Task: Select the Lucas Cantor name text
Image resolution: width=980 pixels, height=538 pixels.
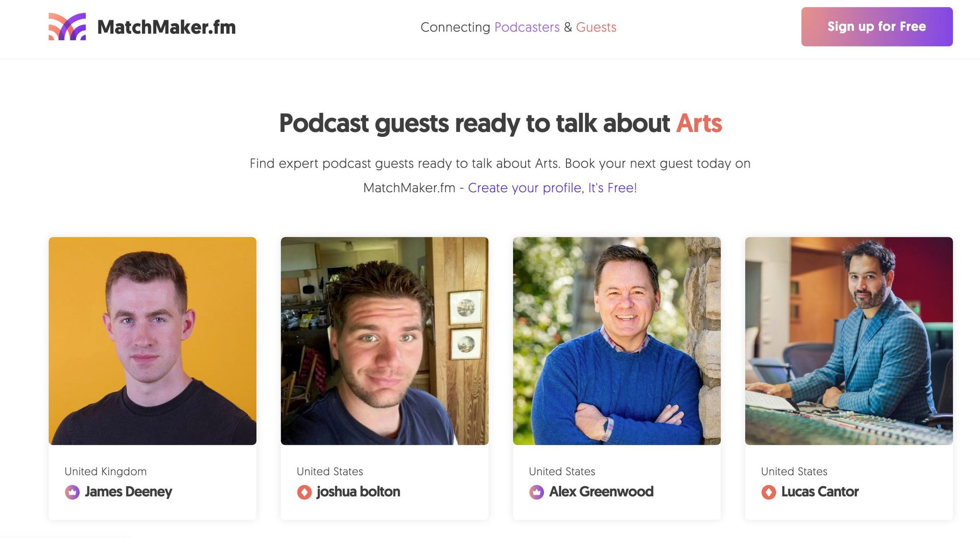Action: [820, 491]
